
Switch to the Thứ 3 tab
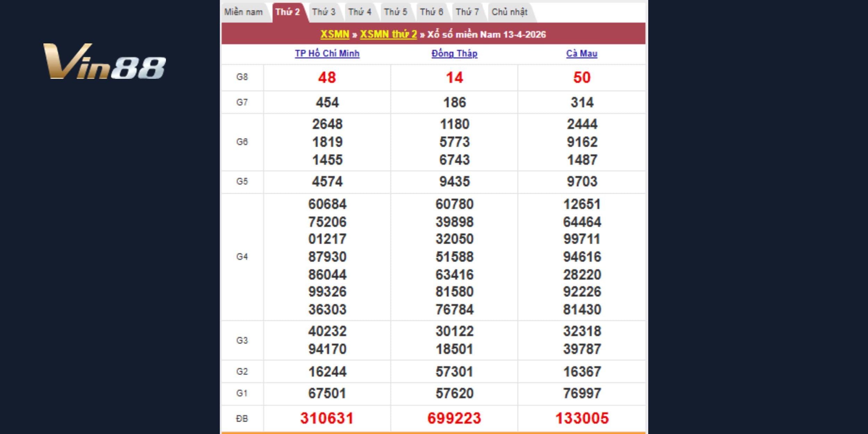324,12
